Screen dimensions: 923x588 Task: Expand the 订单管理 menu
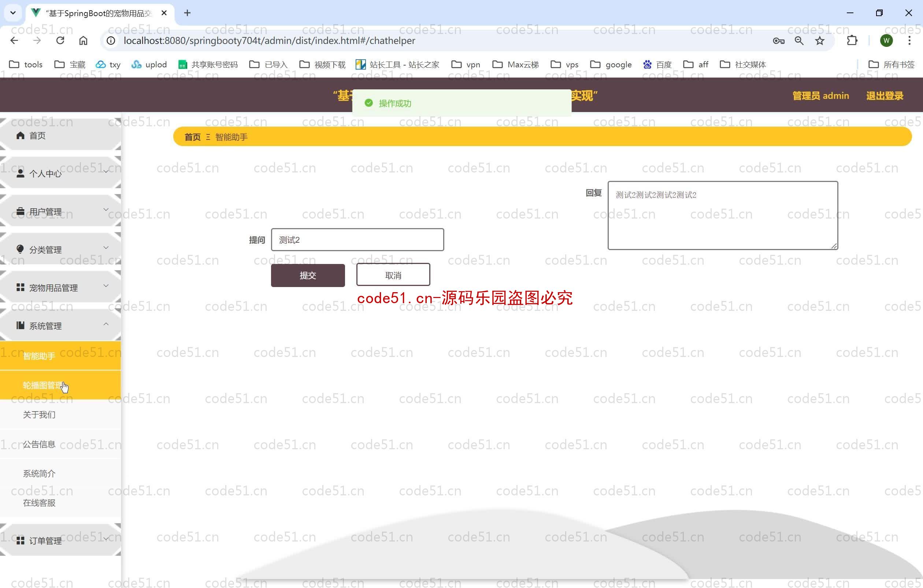60,540
